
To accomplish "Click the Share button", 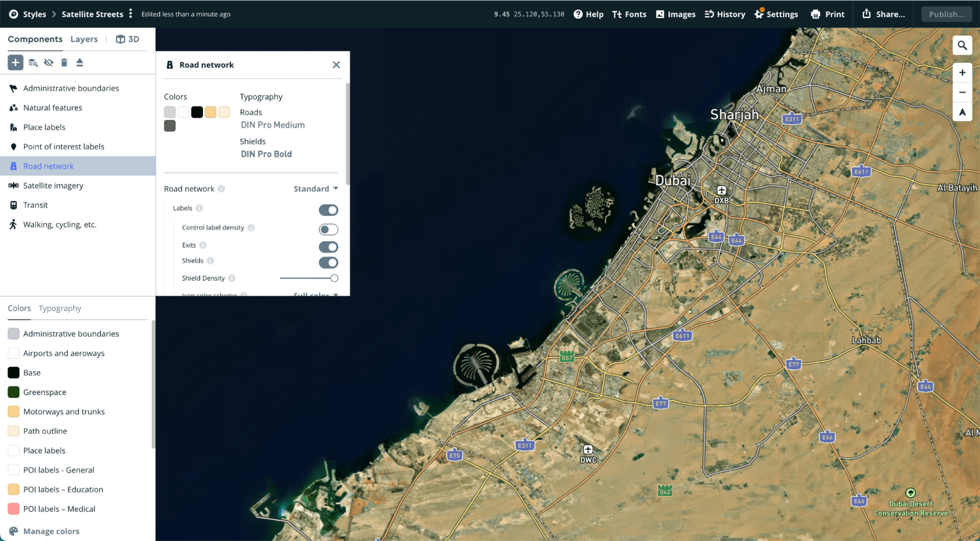I will pyautogui.click(x=884, y=14).
